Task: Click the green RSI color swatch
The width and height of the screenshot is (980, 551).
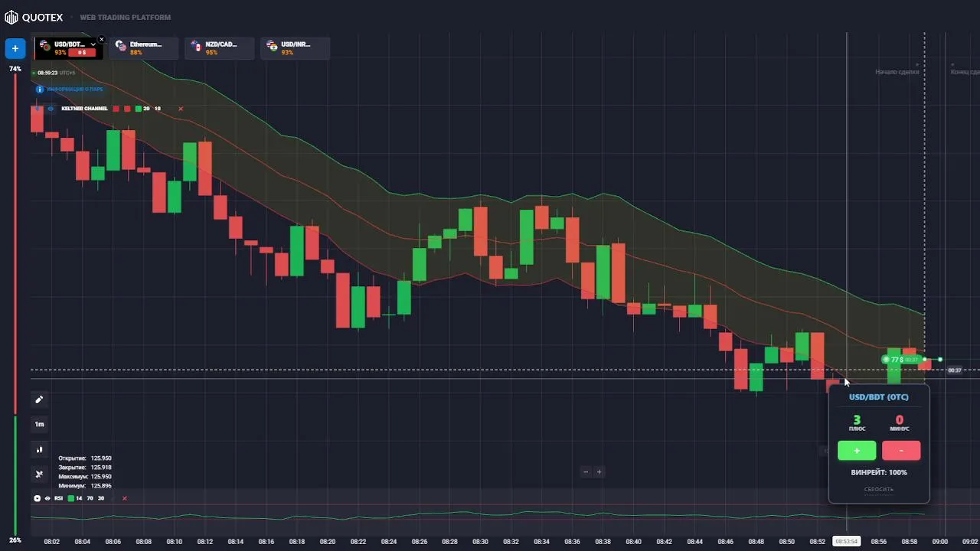Action: pos(71,498)
